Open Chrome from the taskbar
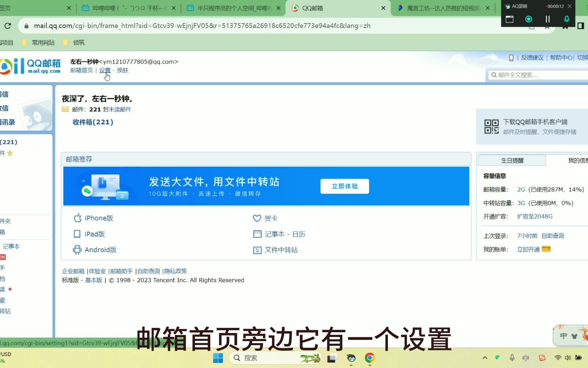Image resolution: width=588 pixels, height=368 pixels. point(370,358)
